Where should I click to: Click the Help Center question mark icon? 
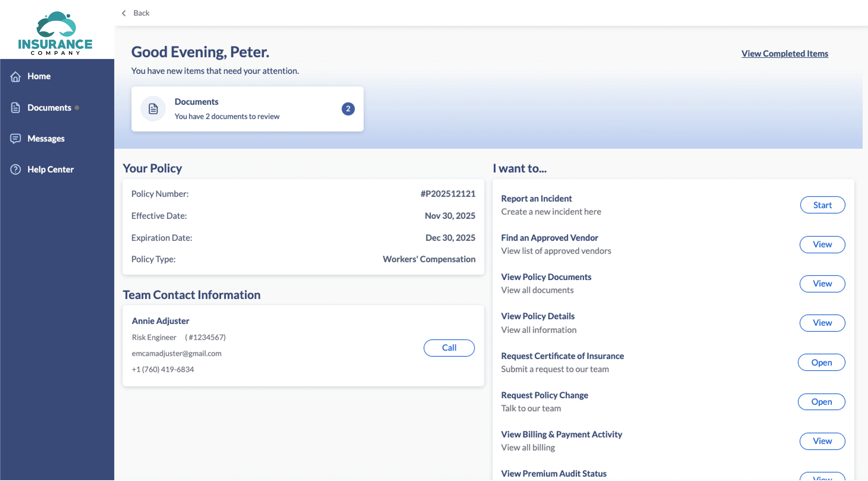[16, 169]
